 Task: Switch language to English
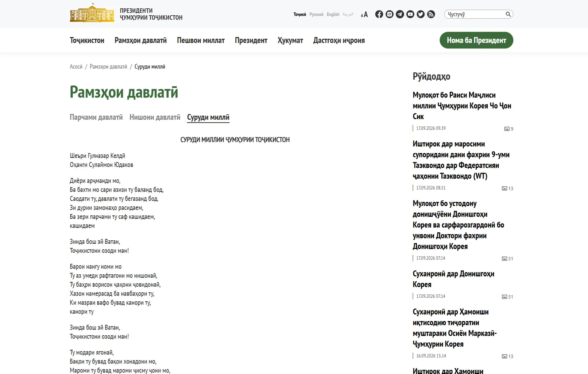(333, 15)
